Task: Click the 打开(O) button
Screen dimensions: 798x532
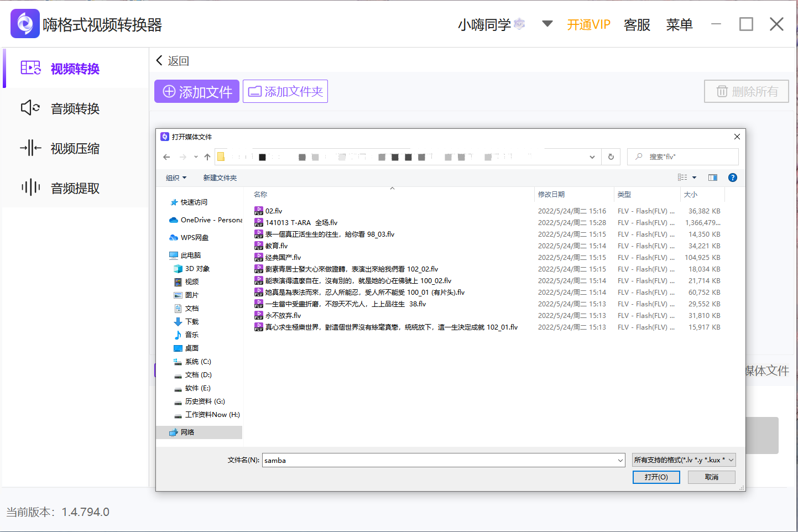Action: point(656,477)
